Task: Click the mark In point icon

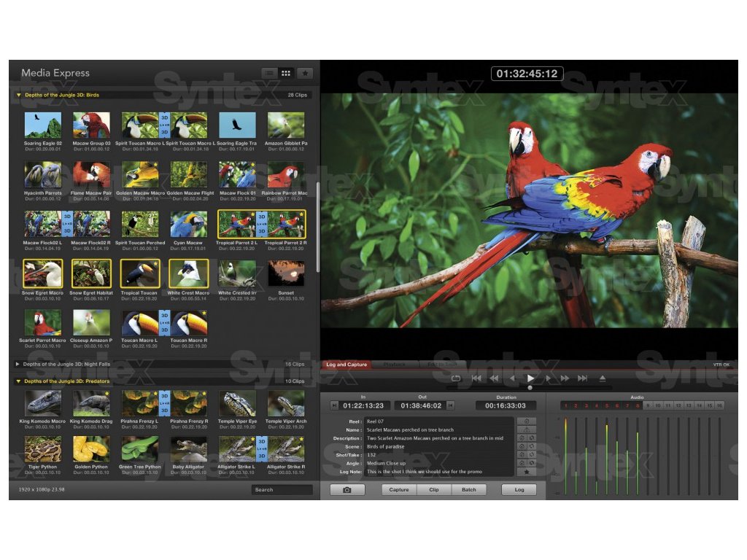Action: point(334,405)
